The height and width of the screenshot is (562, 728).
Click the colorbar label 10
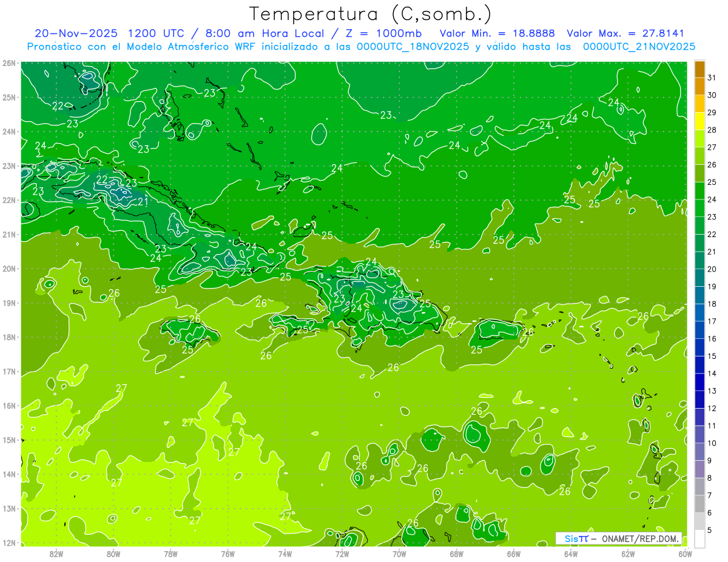pos(712,443)
